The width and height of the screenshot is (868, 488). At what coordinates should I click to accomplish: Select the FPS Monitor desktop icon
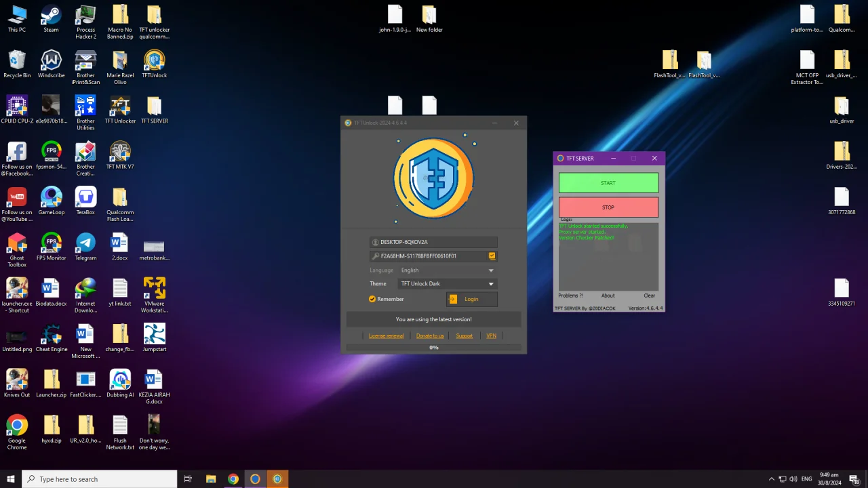pos(51,247)
